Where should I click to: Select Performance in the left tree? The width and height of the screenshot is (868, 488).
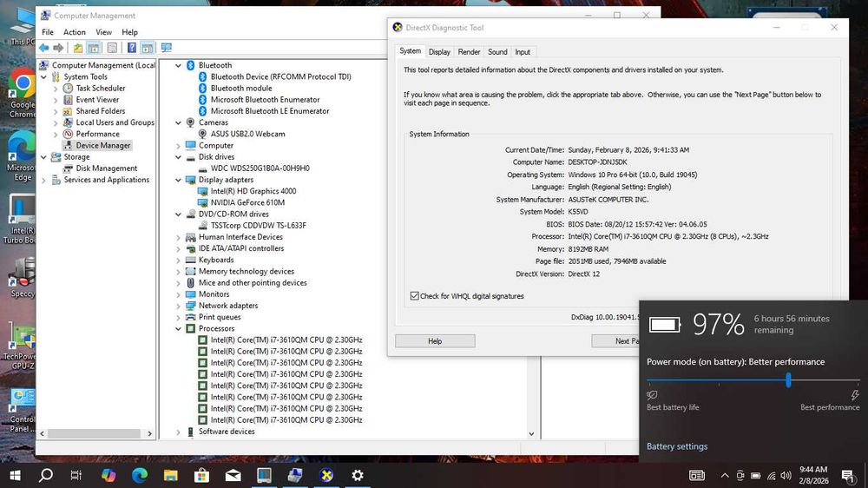click(x=97, y=134)
